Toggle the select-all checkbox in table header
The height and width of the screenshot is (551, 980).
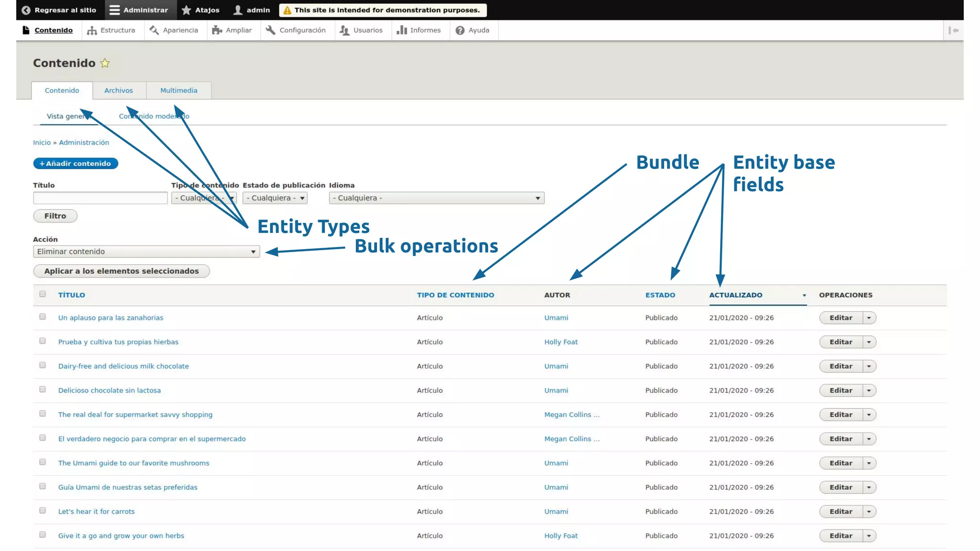coord(43,294)
